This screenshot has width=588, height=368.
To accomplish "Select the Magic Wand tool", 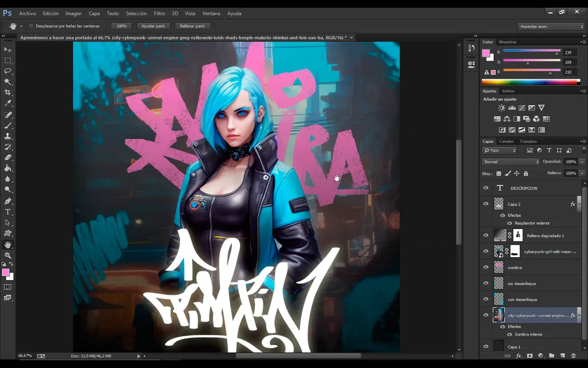I will pyautogui.click(x=8, y=82).
